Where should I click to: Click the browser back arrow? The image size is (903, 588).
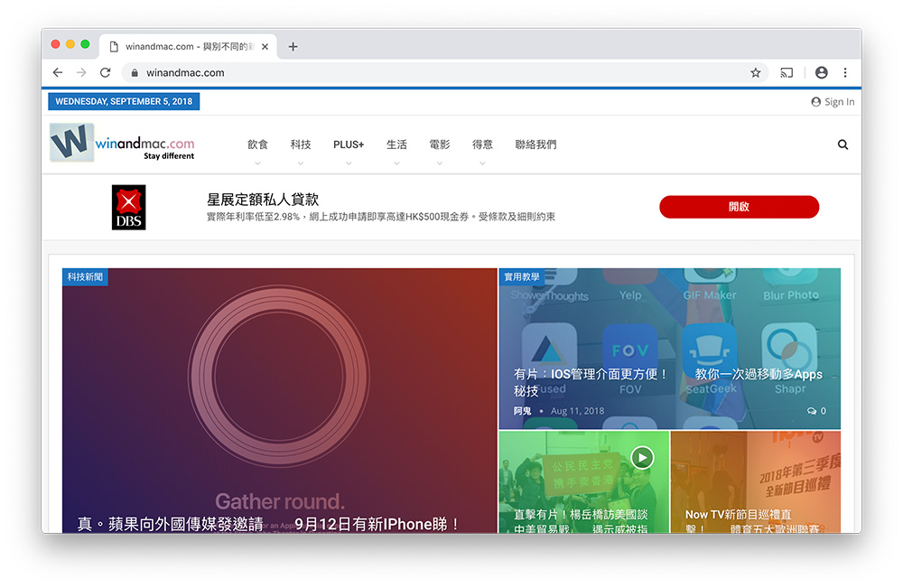click(x=58, y=72)
